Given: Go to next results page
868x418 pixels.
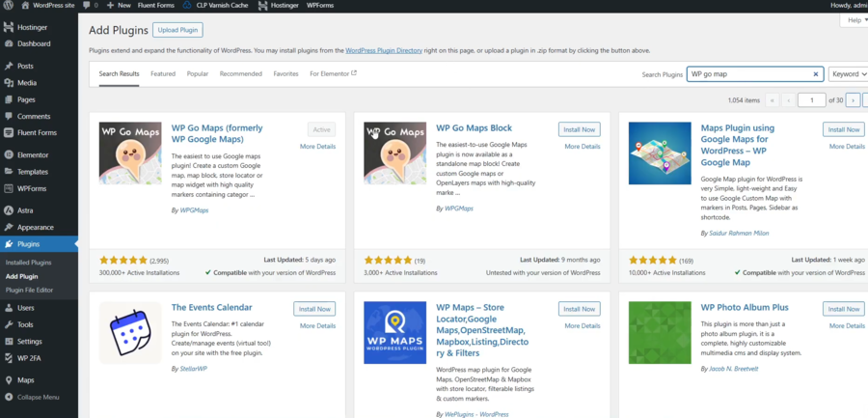Looking at the screenshot, I should [854, 100].
